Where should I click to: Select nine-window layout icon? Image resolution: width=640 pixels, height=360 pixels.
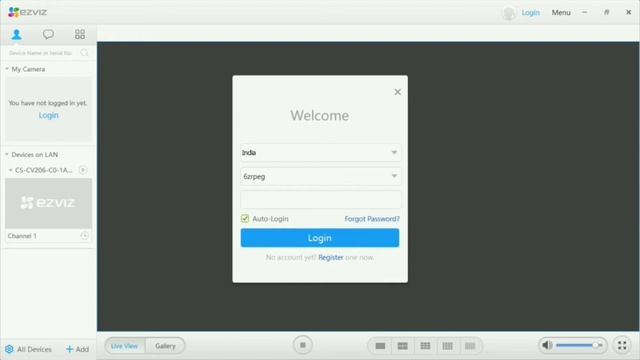click(425, 346)
